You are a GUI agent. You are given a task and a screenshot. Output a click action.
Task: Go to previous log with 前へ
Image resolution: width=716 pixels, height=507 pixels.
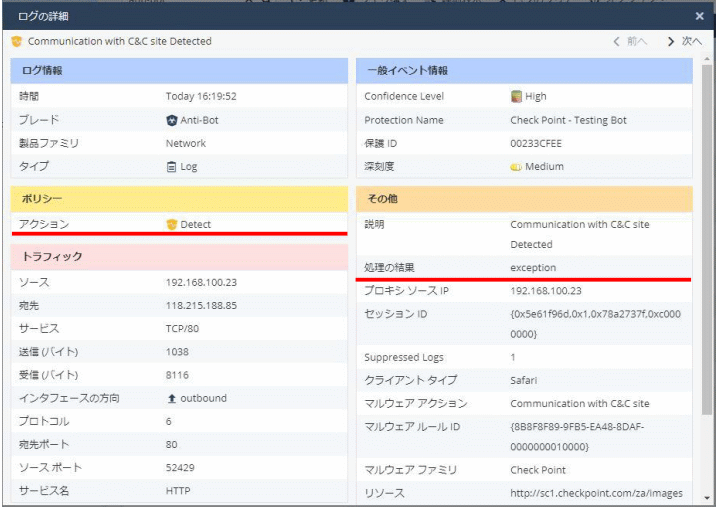[x=630, y=42]
